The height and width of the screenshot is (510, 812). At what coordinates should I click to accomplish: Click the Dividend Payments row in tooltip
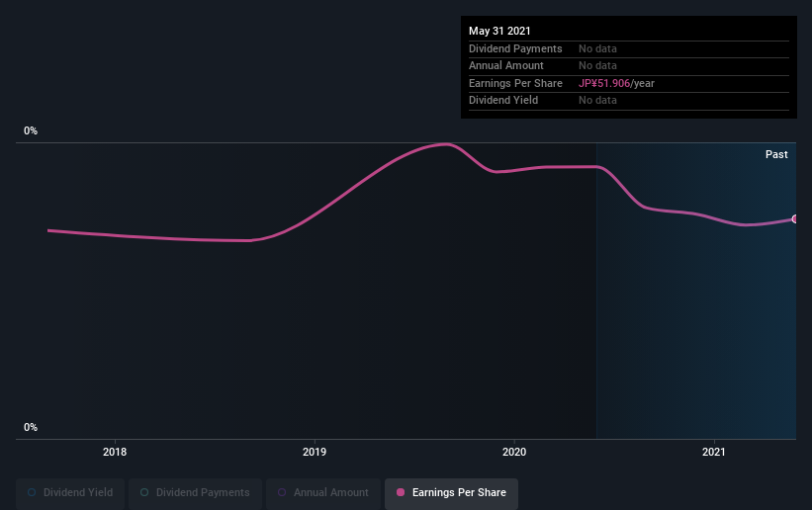pyautogui.click(x=629, y=48)
